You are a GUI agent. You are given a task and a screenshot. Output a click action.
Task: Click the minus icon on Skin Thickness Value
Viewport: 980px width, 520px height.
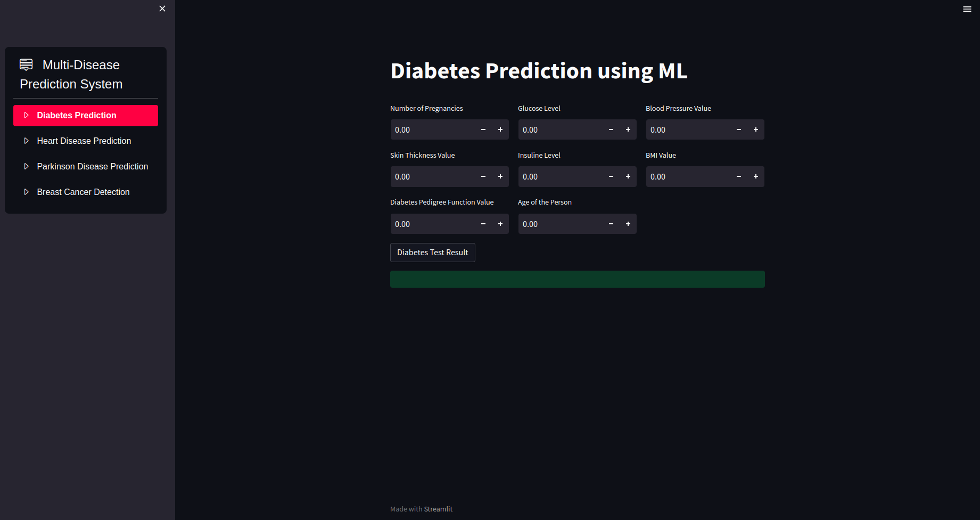(483, 176)
